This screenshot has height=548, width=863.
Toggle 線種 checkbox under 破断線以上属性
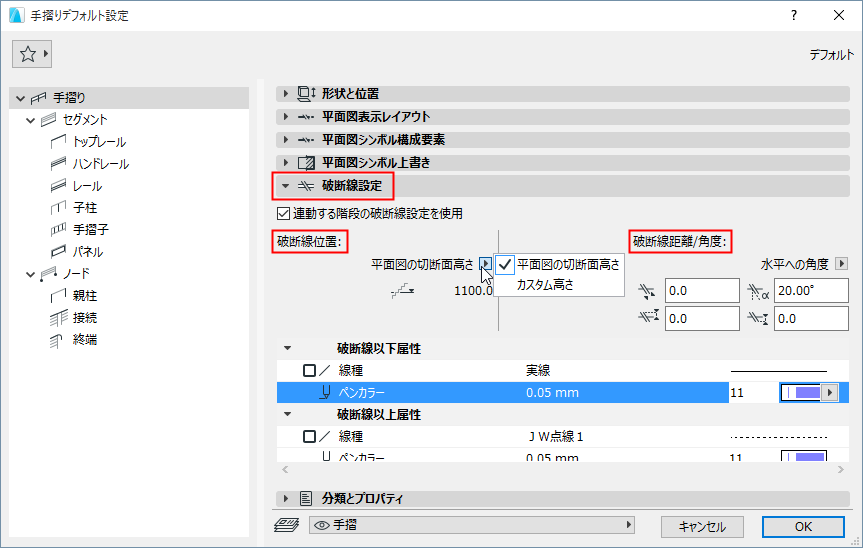(310, 436)
